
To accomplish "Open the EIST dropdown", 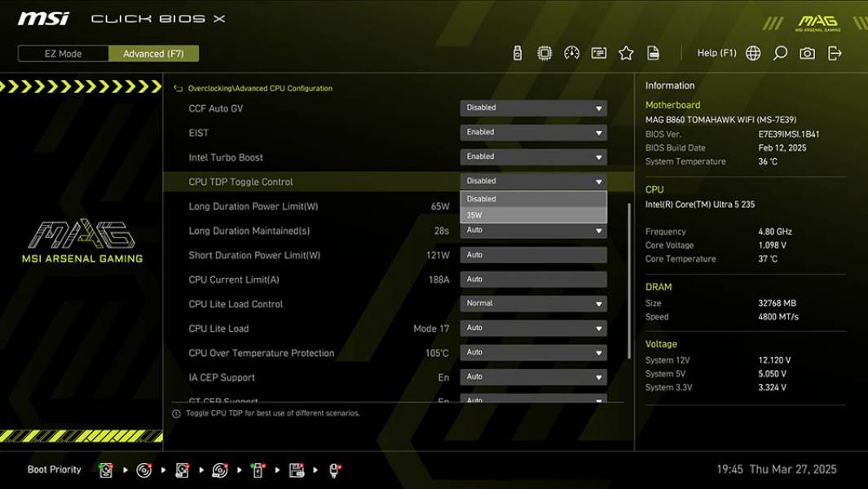I will click(533, 132).
